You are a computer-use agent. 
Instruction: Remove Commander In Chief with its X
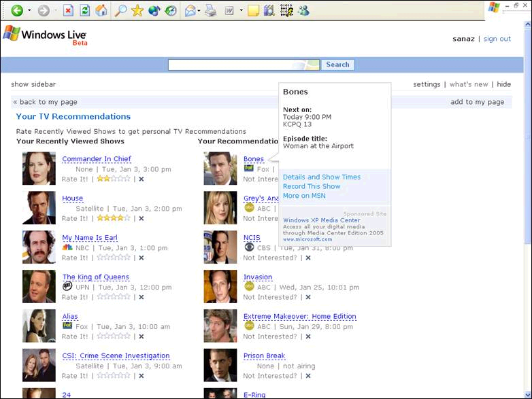pyautogui.click(x=141, y=179)
